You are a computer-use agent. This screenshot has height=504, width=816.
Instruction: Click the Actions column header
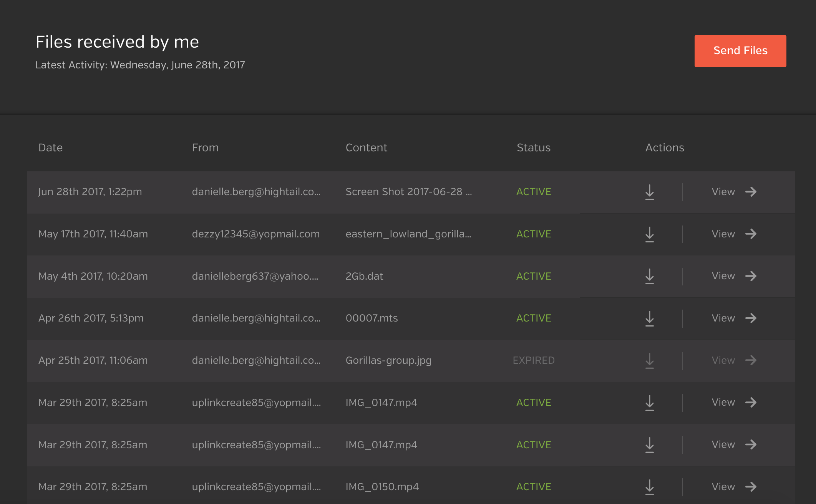(665, 148)
